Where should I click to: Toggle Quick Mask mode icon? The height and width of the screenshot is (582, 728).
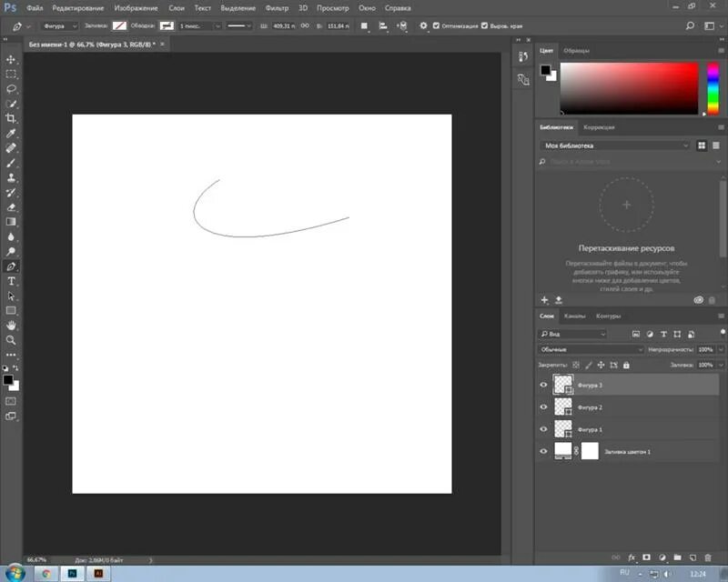(x=11, y=401)
